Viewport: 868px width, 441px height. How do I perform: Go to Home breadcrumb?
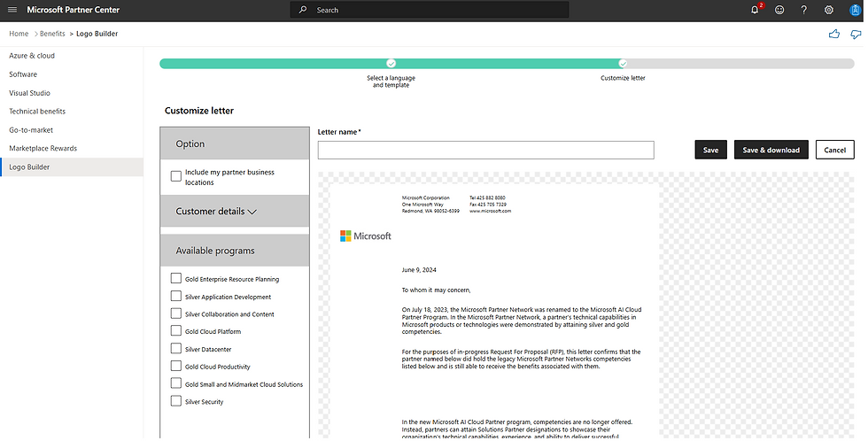[x=19, y=34]
